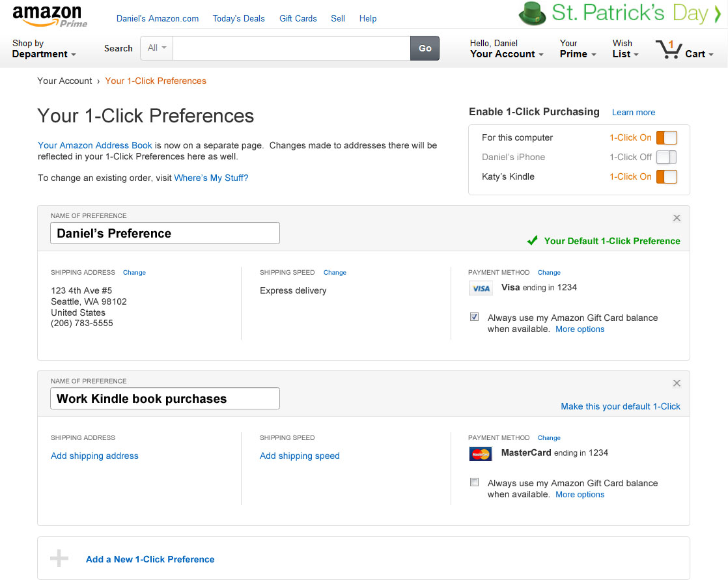The image size is (728, 580).
Task: Visit Where's My Stuff? link
Action: [211, 178]
